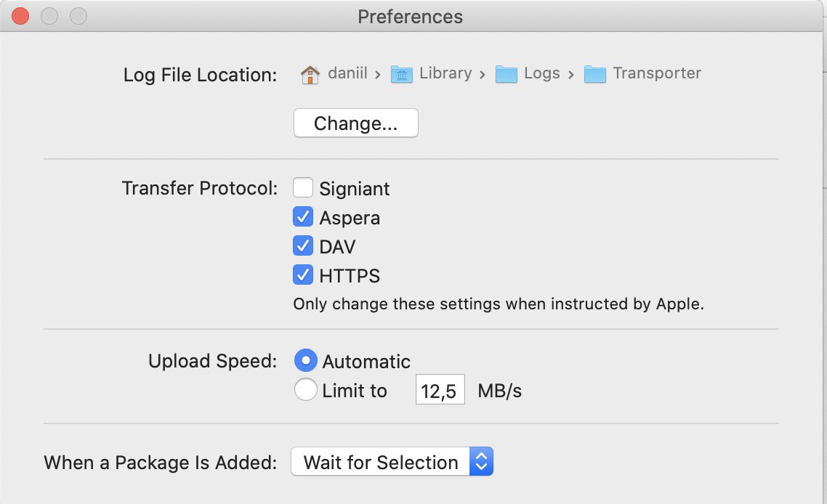Click the Library path label

[445, 73]
